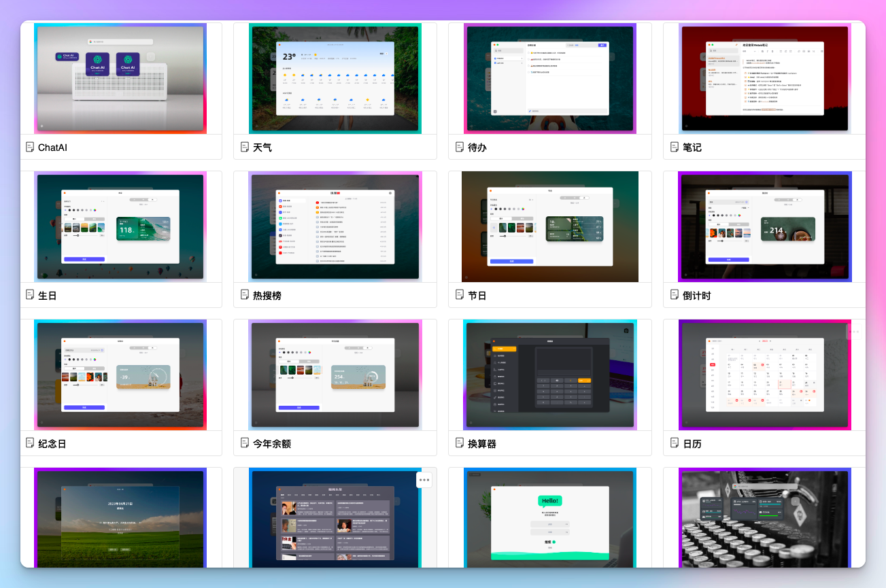Open the three-dots menu on the news thumbnail card
The height and width of the screenshot is (588, 886).
click(424, 480)
